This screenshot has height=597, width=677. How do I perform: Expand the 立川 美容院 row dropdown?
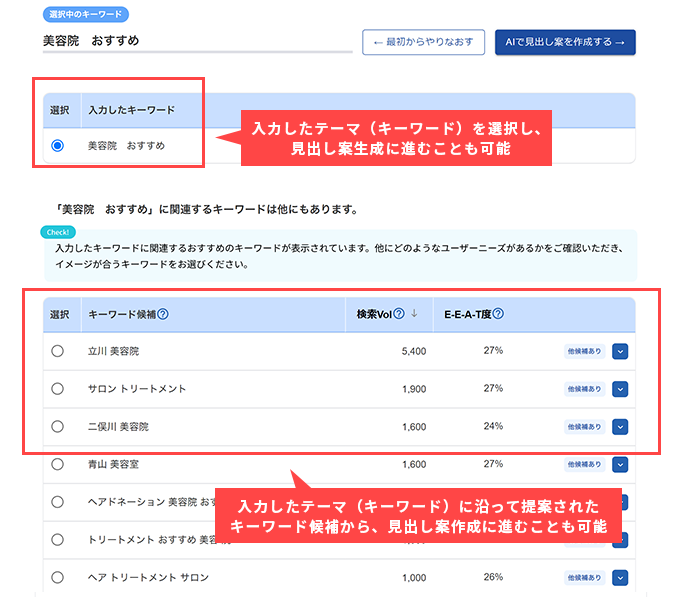(x=620, y=351)
